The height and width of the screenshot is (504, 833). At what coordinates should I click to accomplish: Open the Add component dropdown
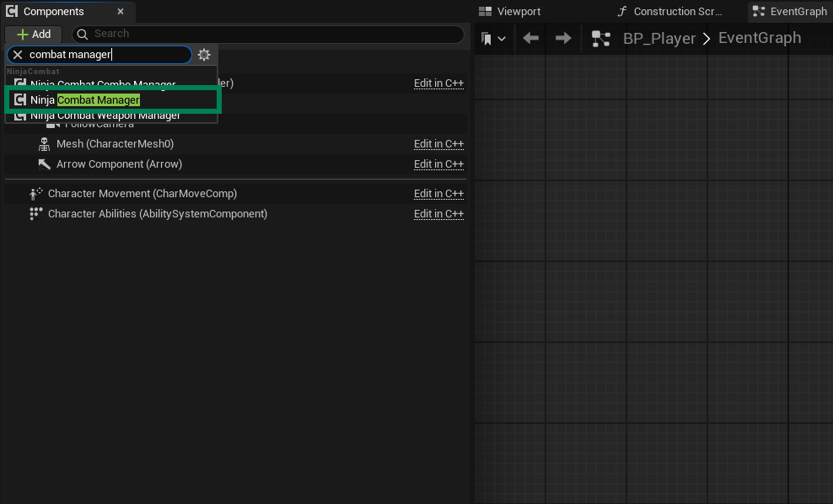click(34, 35)
